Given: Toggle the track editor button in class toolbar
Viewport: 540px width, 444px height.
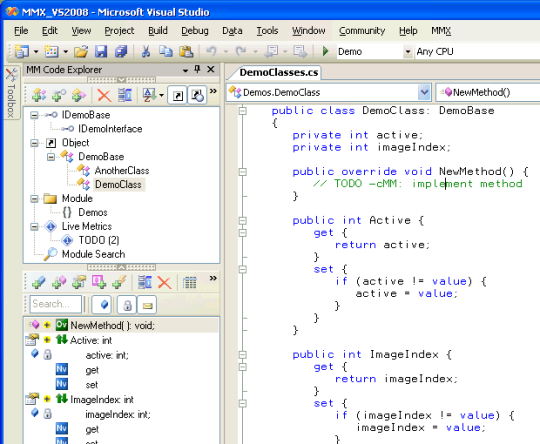Looking at the screenshot, I should [x=197, y=95].
